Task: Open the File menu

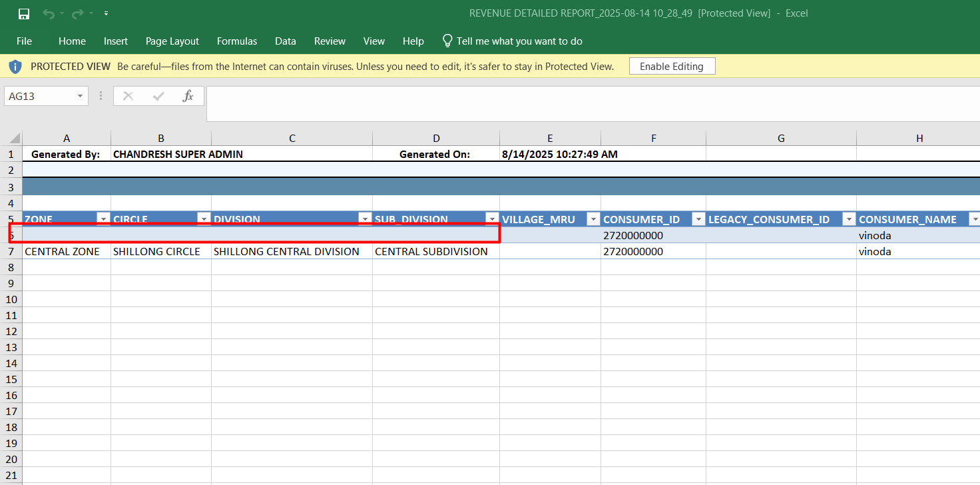Action: pyautogui.click(x=24, y=41)
